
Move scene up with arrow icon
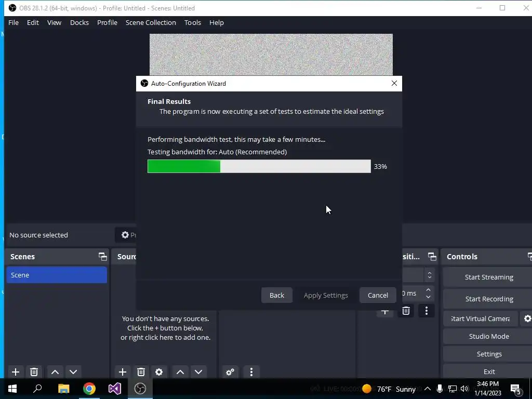tap(55, 372)
